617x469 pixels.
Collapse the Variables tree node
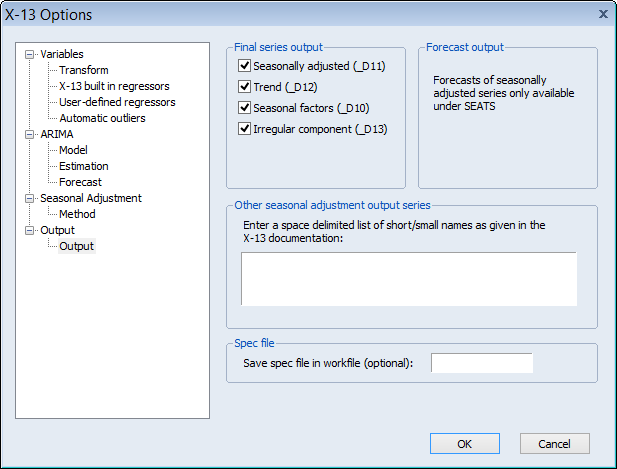[30, 54]
